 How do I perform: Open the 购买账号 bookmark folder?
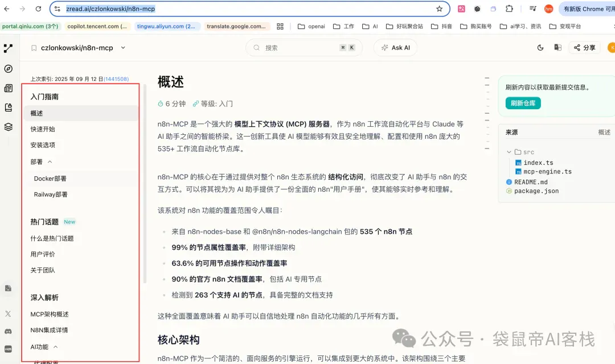475,26
